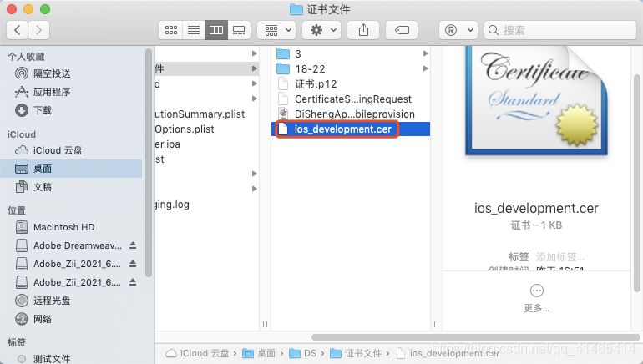
Task: Open iCloud 云盘 in the sidebar
Action: pyautogui.click(x=48, y=150)
